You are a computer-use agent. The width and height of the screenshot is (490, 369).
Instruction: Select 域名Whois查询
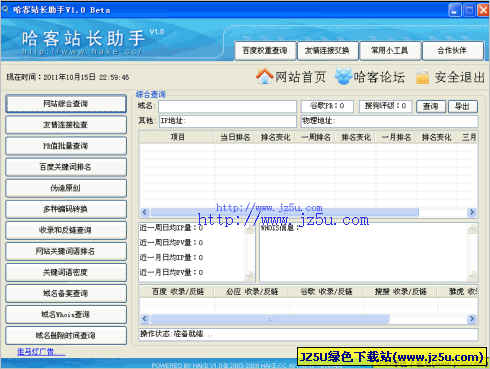click(x=66, y=314)
